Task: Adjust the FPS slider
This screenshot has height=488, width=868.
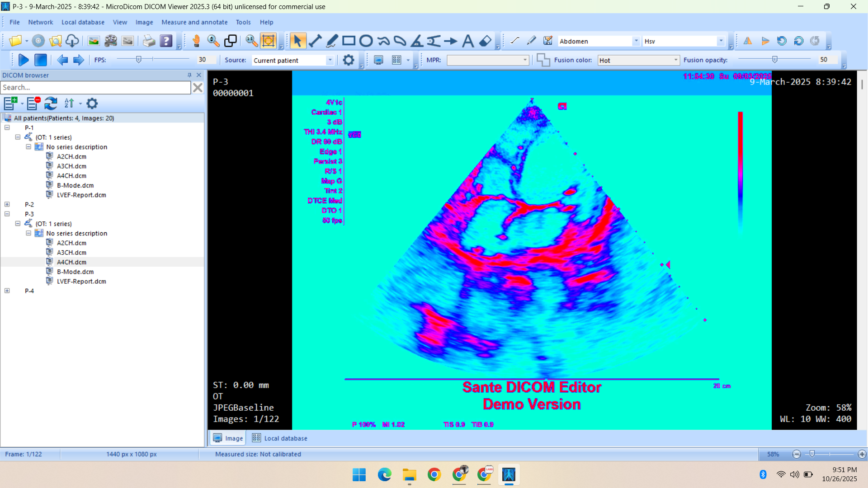Action: tap(139, 60)
